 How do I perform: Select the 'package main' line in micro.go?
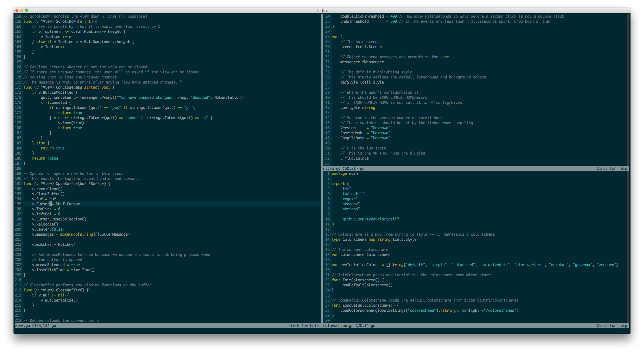click(x=345, y=173)
